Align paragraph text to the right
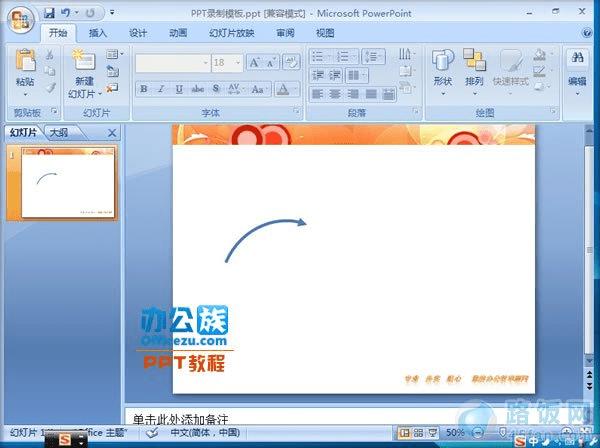This screenshot has width=600, height=448. click(x=353, y=94)
